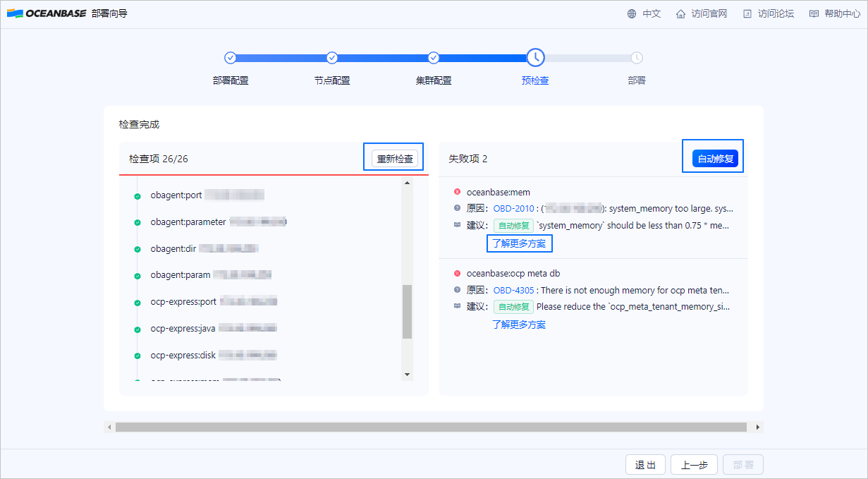Click the 部署配置 completed step checkmark
Viewport: 868px width, 479px height.
point(230,58)
